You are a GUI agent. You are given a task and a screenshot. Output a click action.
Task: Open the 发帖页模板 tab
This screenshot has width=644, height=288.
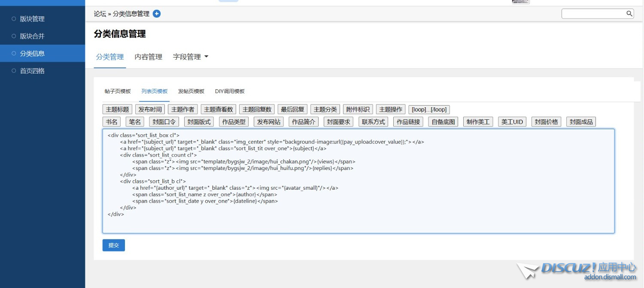click(x=191, y=91)
